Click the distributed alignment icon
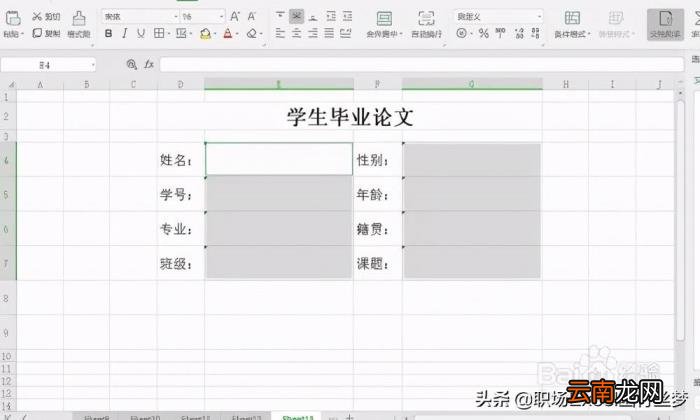700x420 pixels. click(x=346, y=33)
